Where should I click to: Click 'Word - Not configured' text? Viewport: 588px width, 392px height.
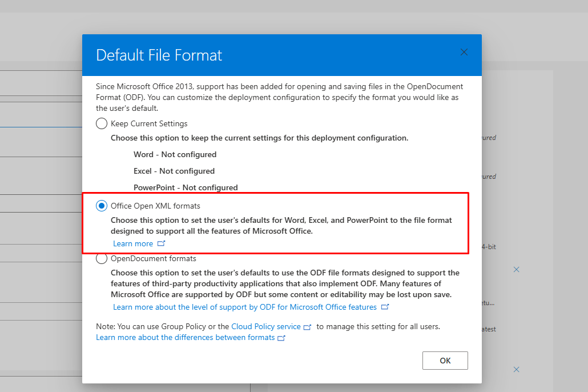tap(175, 155)
